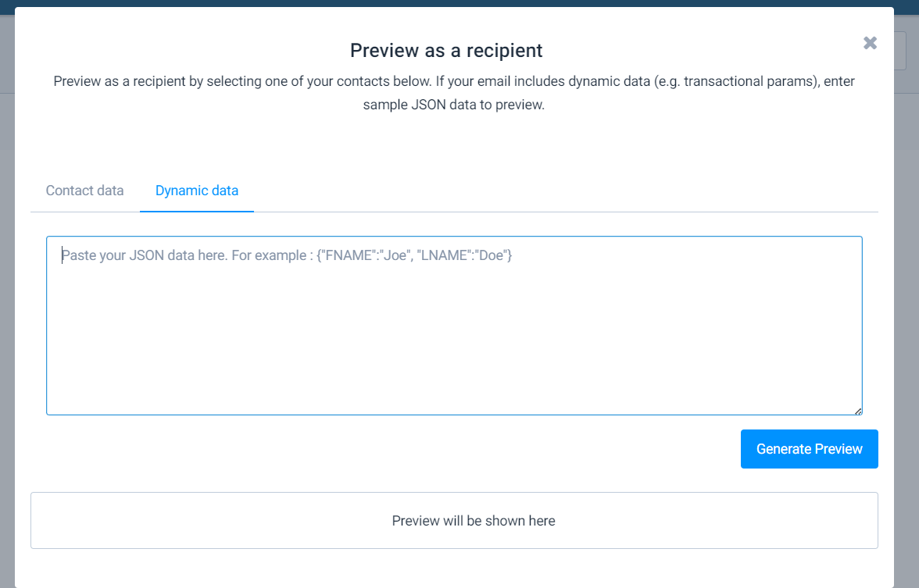This screenshot has height=588, width=919.
Task: Dismiss modal using the X icon
Action: (x=870, y=43)
